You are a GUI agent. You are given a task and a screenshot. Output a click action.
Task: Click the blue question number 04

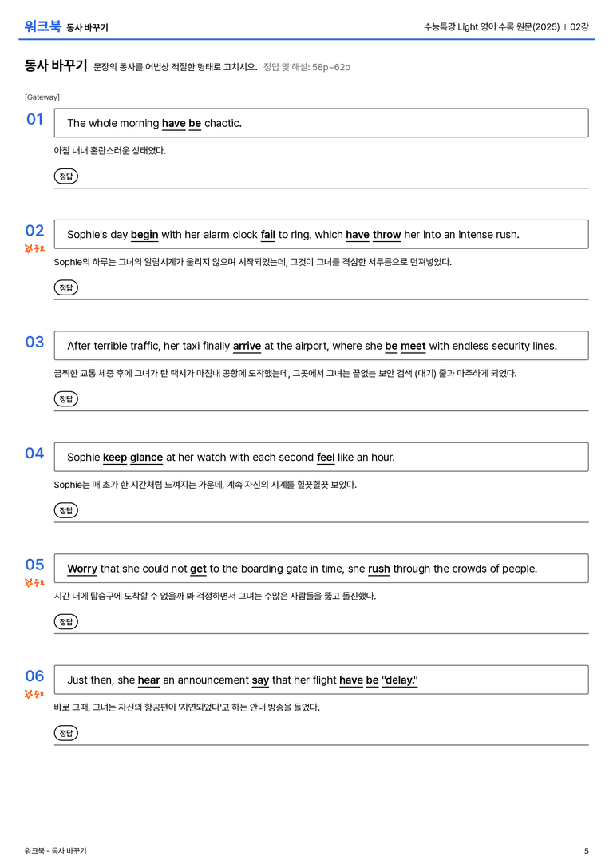point(34,453)
